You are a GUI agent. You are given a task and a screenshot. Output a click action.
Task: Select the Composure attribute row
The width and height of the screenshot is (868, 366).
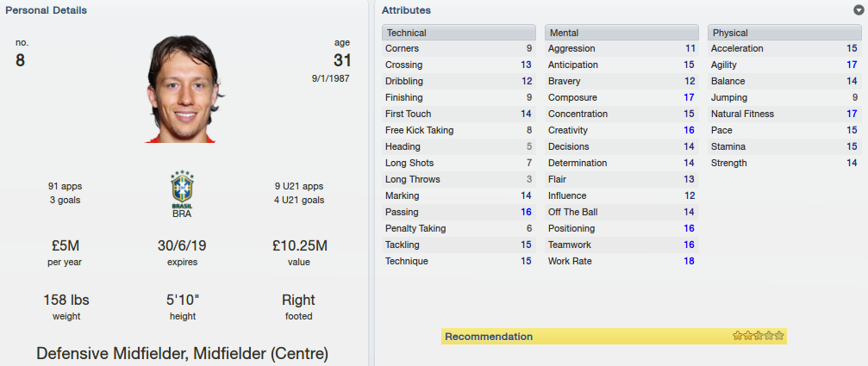(x=621, y=98)
